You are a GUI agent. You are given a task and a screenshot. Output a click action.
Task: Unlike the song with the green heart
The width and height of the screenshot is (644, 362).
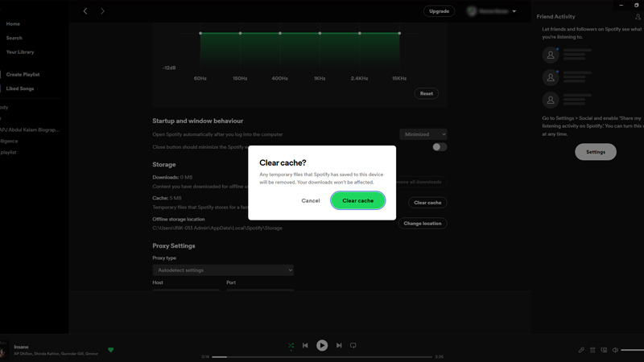(x=110, y=350)
